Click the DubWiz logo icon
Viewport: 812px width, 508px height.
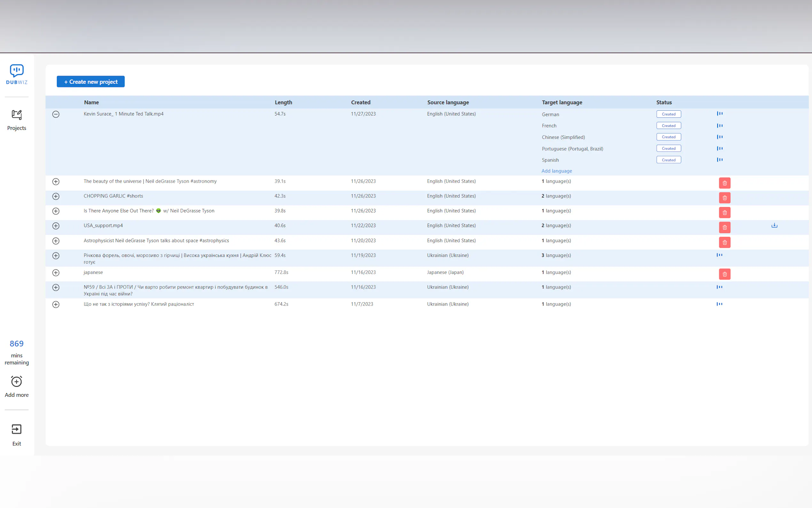coord(16,71)
